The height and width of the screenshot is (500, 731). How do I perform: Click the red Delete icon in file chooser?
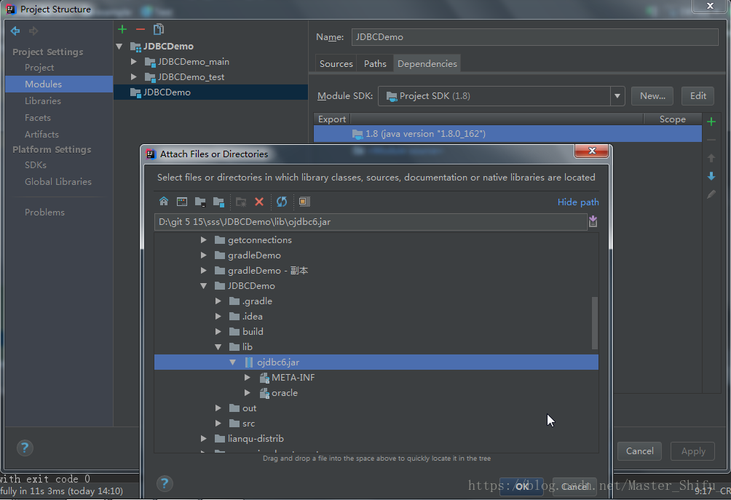(259, 201)
